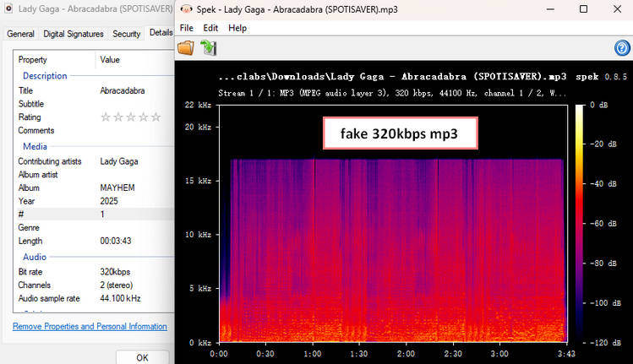The height and width of the screenshot is (364, 633).
Task: Click the spek 0.8.5 version label
Action: tap(601, 77)
